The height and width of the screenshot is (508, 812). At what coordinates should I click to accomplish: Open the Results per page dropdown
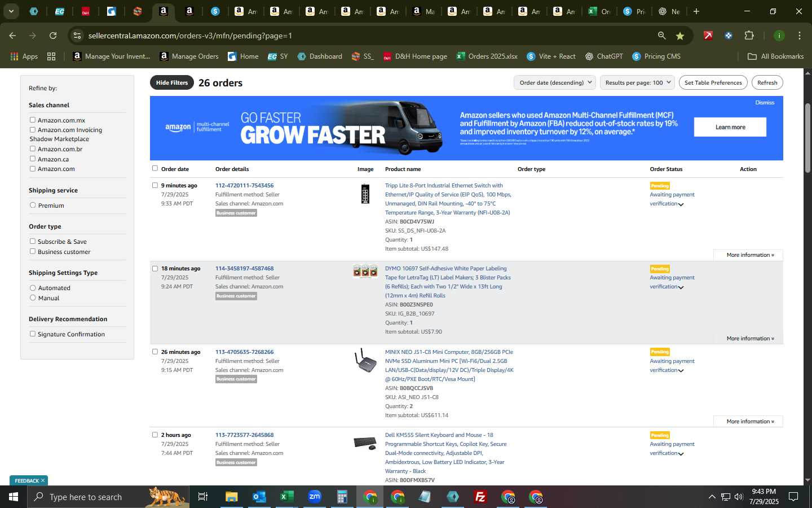(x=638, y=82)
